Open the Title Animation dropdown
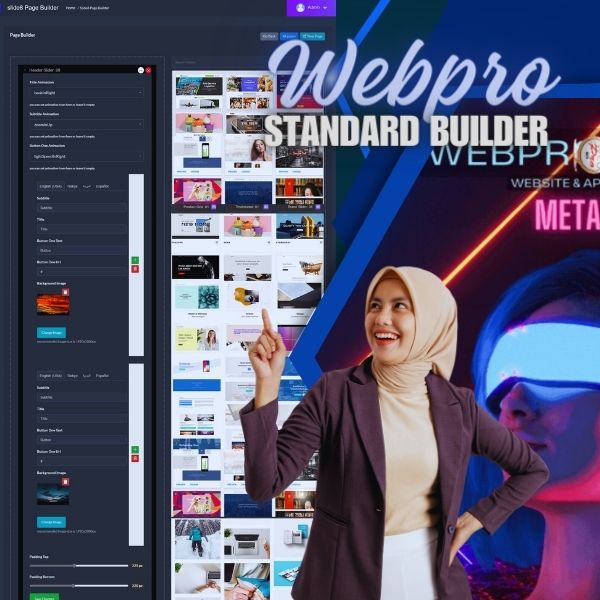Viewport: 600px width, 600px height. [x=86, y=93]
